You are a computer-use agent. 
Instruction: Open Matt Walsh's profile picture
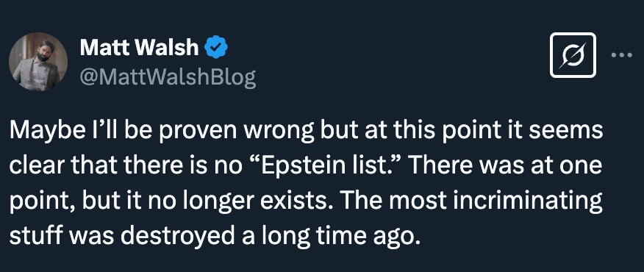click(38, 62)
